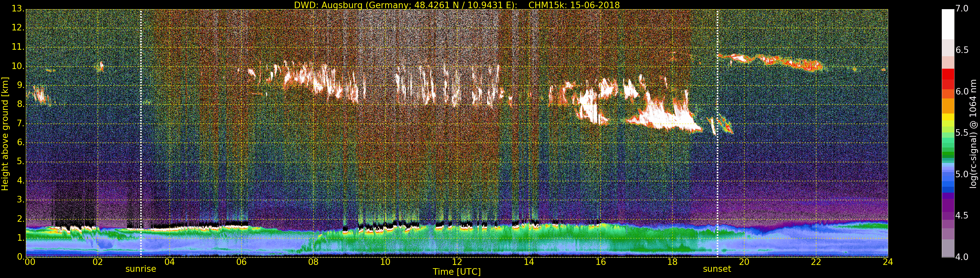Click the 'log(rc-signal) @ 1064 nm' colorbar label
This screenshot has width=980, height=278.
tap(973, 134)
